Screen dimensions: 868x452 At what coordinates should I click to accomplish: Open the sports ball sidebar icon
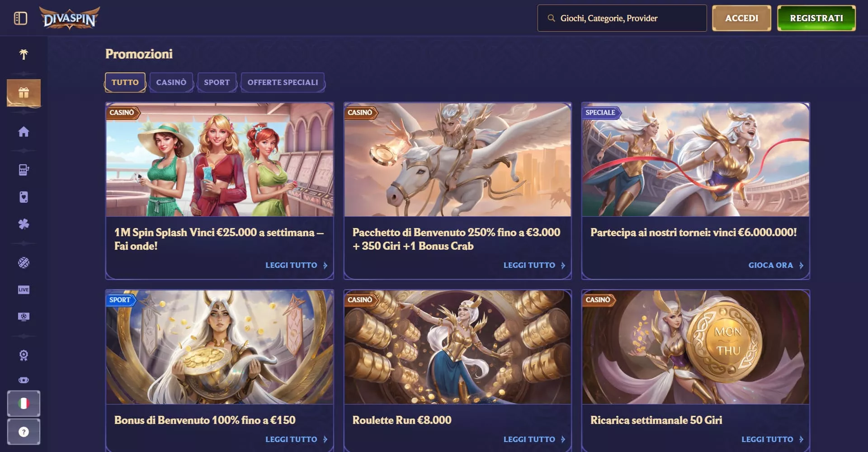click(x=24, y=263)
